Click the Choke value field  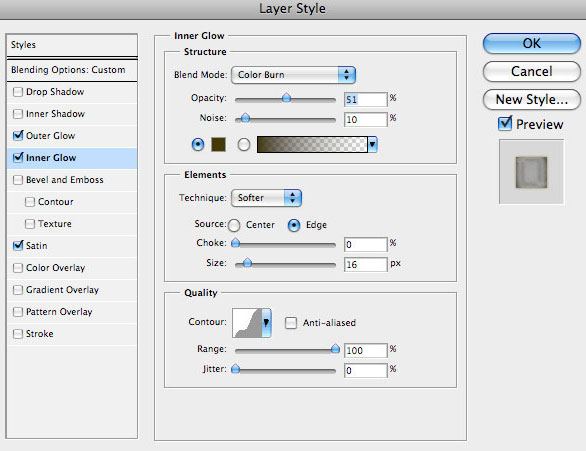365,245
